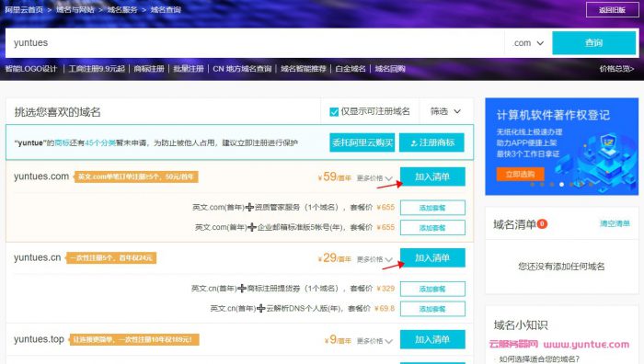Image resolution: width=644 pixels, height=364 pixels.
Task: Add yuntues.cn to the list
Action: point(432,257)
